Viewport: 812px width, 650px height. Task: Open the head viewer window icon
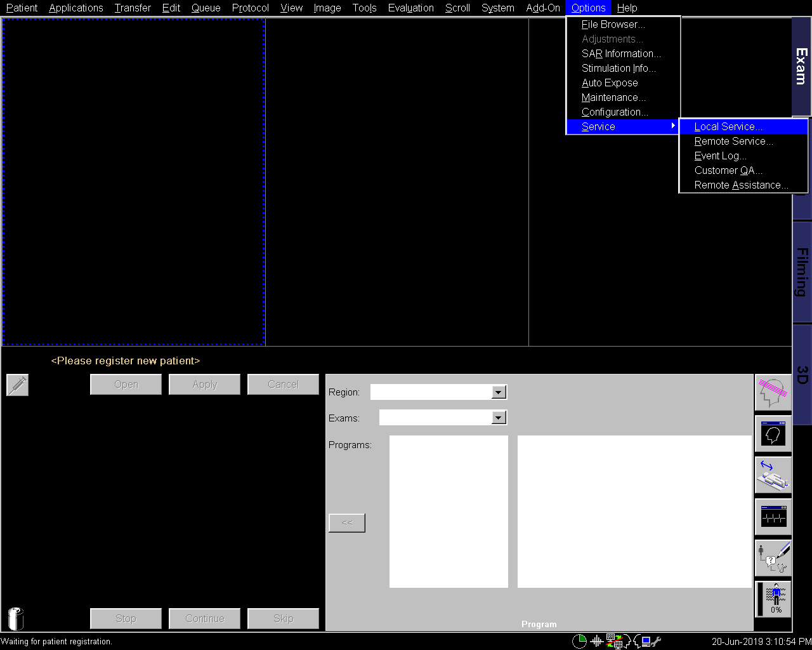(773, 434)
